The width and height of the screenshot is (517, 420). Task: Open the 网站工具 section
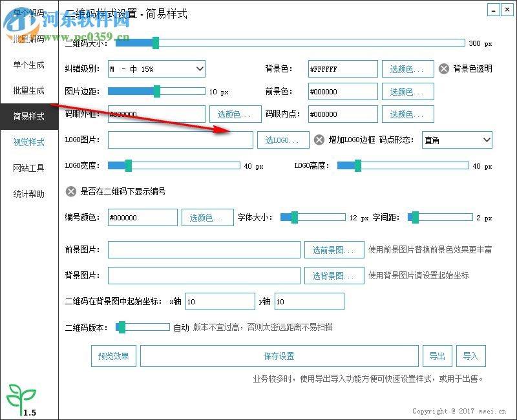(28, 169)
